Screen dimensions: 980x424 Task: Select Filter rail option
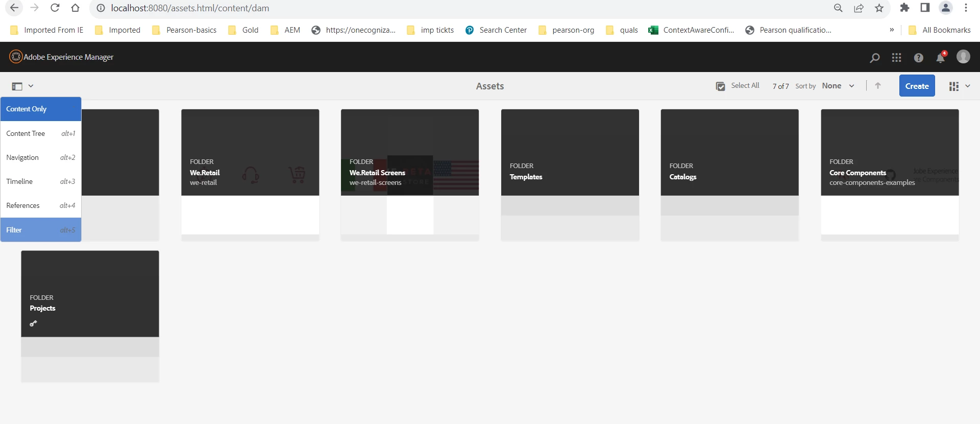pos(41,230)
